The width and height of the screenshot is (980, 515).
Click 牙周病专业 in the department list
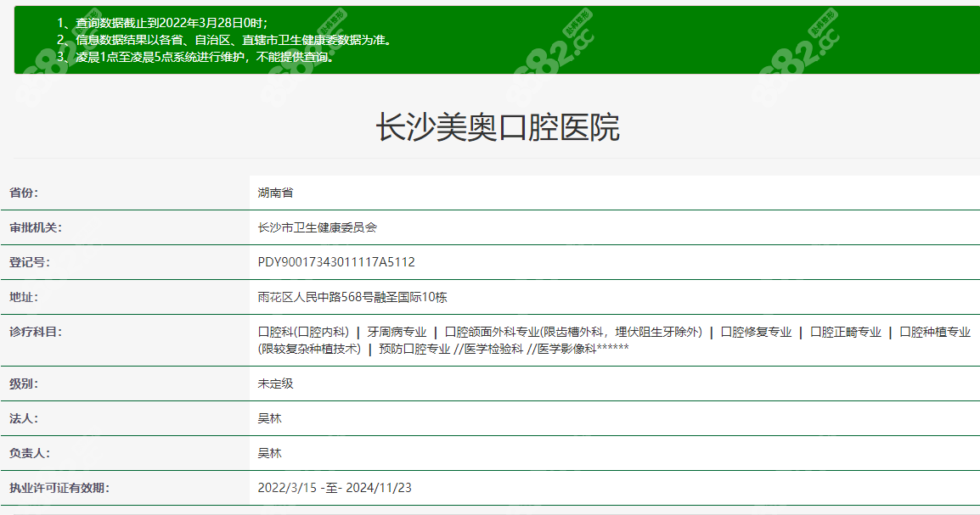tap(397, 332)
